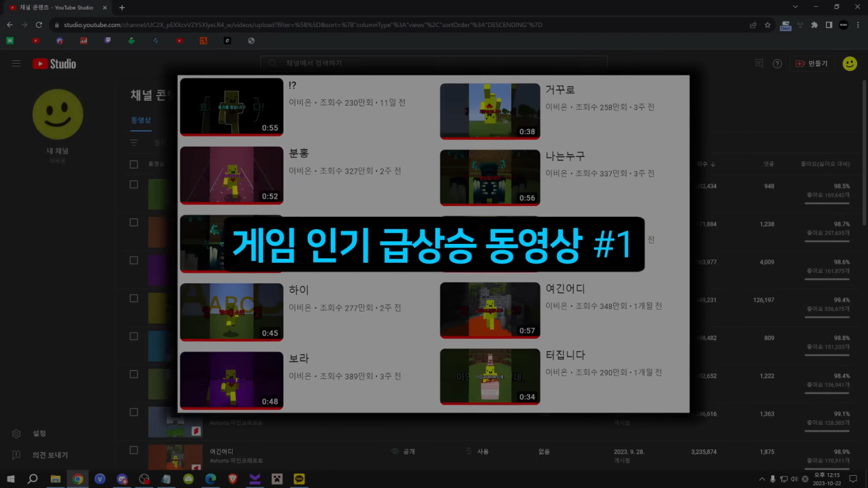Open the 거꾸로 video thumbnail
The height and width of the screenshot is (488, 868).
pyautogui.click(x=490, y=110)
